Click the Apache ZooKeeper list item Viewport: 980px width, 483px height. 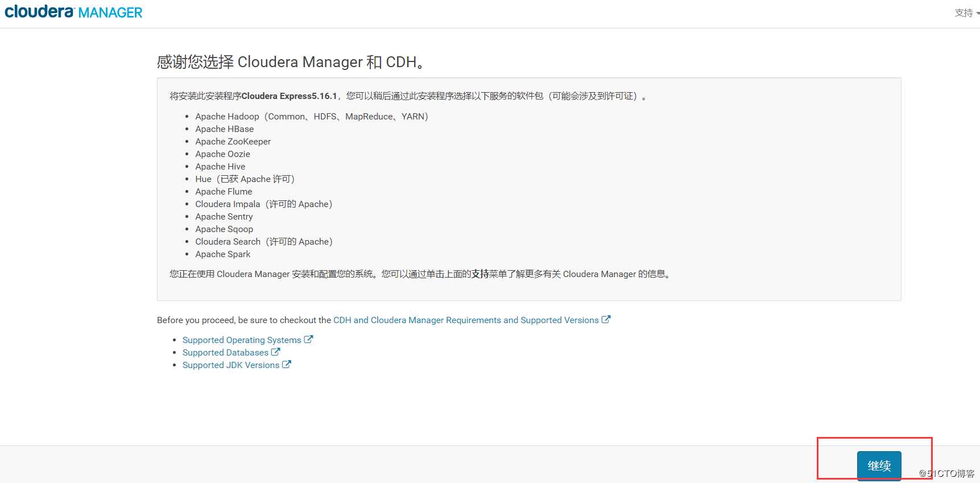click(233, 142)
